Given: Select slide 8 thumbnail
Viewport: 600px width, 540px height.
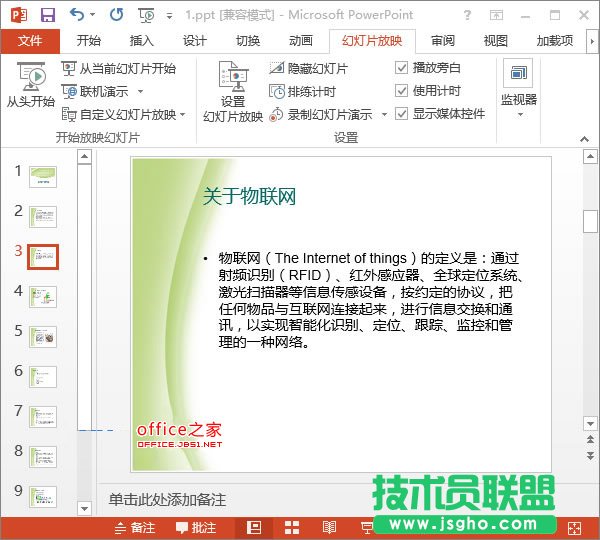Looking at the screenshot, I should 43,457.
